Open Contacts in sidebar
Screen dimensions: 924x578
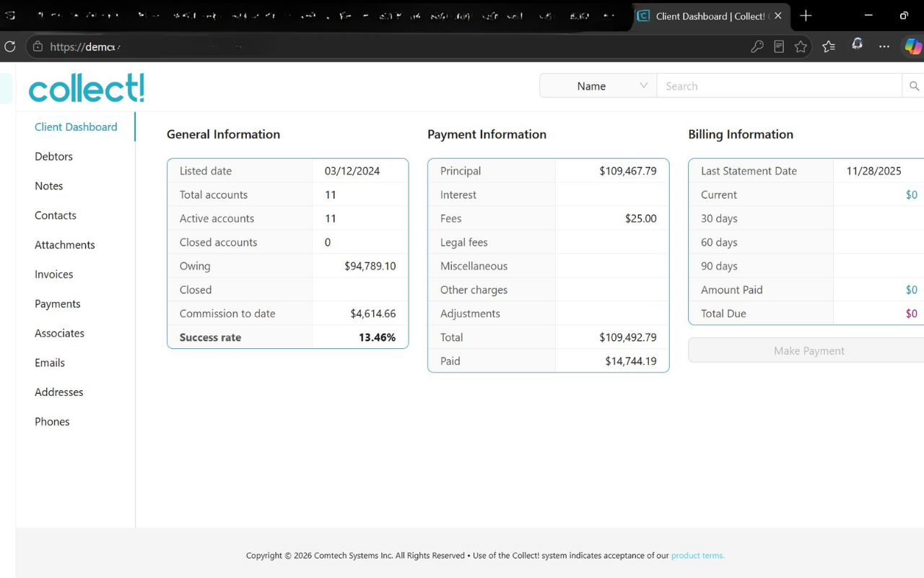[x=56, y=216]
